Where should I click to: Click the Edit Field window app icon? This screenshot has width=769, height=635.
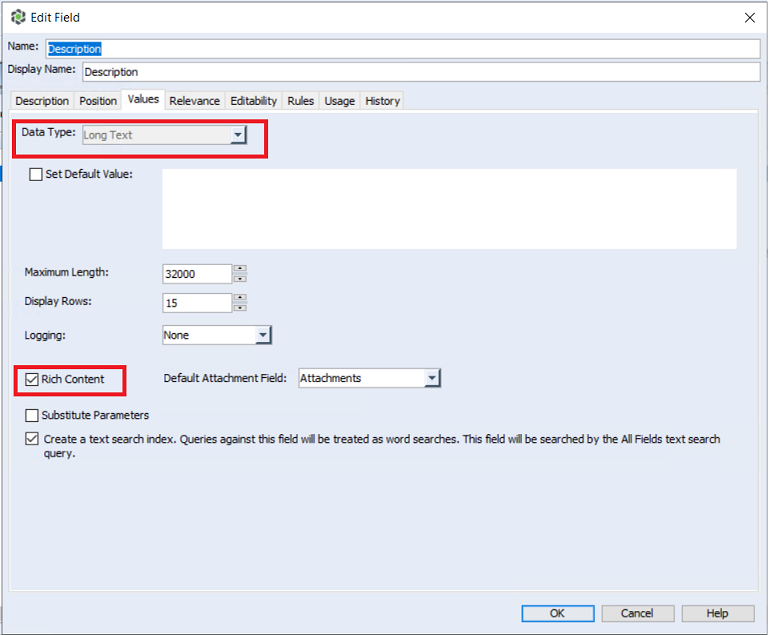(18, 17)
